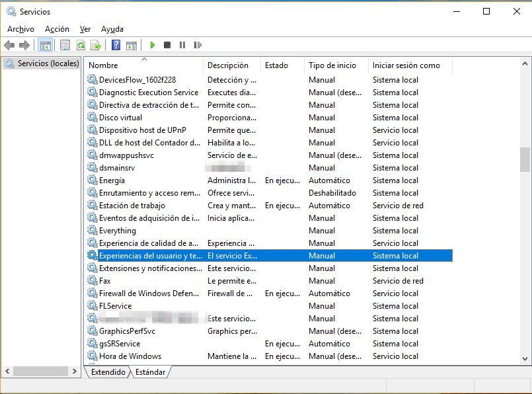Image resolution: width=532 pixels, height=394 pixels.
Task: Click the Estado column header
Action: coord(276,65)
